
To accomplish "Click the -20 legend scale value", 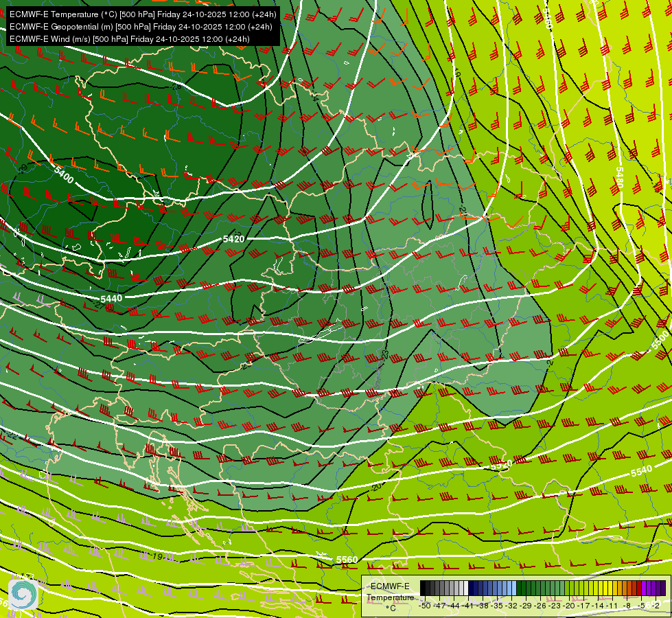I will [569, 606].
